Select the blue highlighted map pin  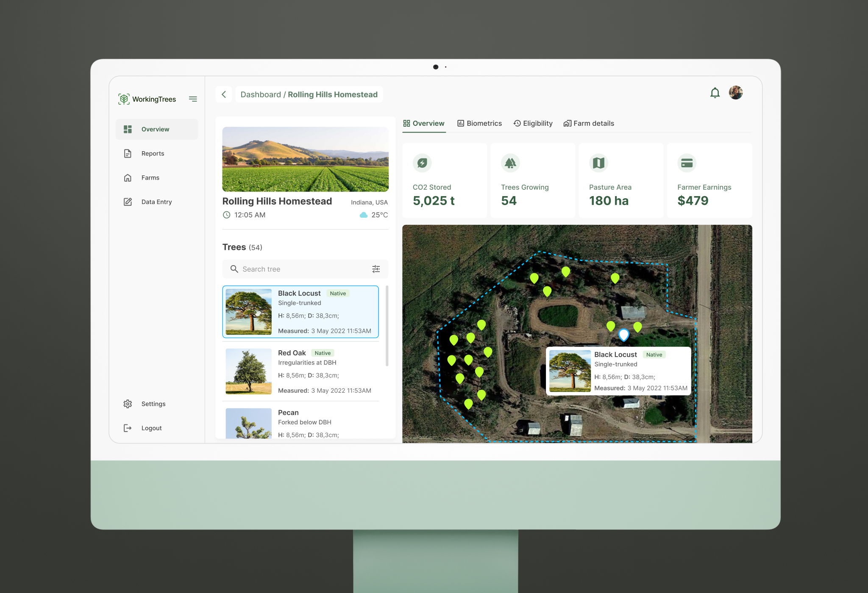[x=623, y=335]
